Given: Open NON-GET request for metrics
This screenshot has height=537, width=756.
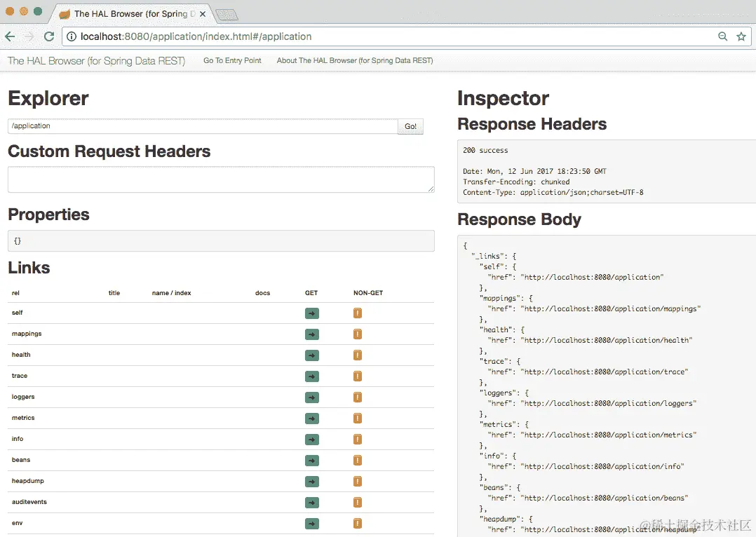Looking at the screenshot, I should pos(358,419).
